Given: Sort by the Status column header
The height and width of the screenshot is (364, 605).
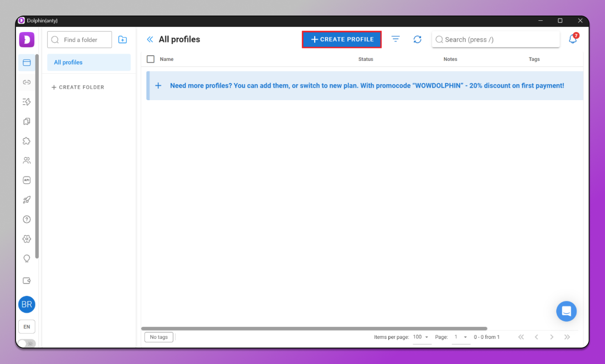Looking at the screenshot, I should pos(366,59).
